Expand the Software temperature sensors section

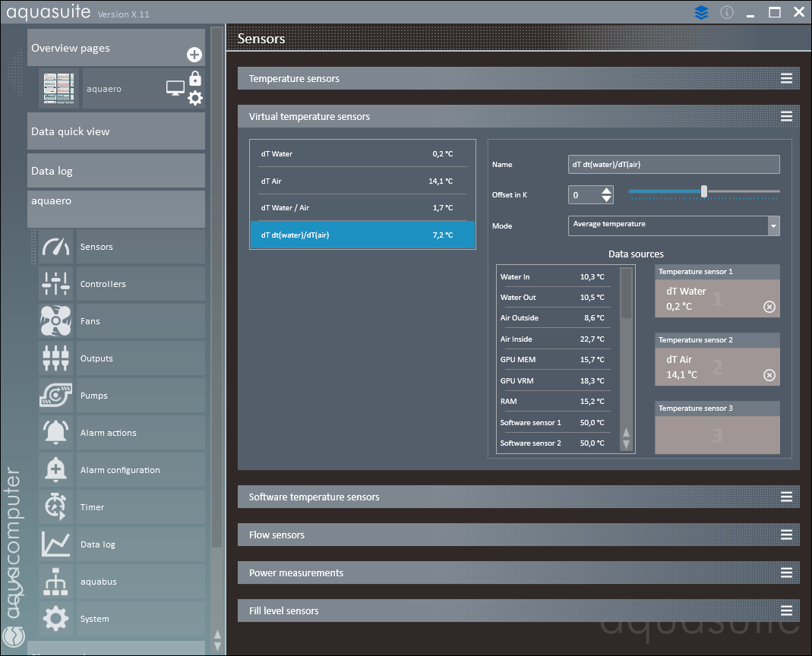click(x=787, y=497)
